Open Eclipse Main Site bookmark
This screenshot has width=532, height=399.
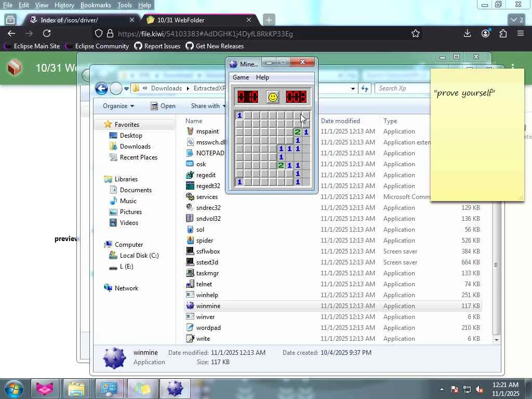tap(33, 46)
